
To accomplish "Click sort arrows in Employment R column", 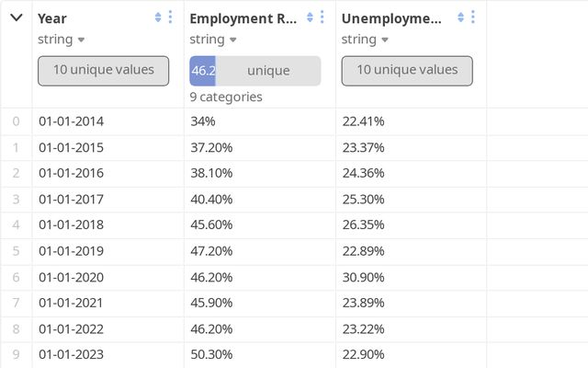I will coord(310,17).
